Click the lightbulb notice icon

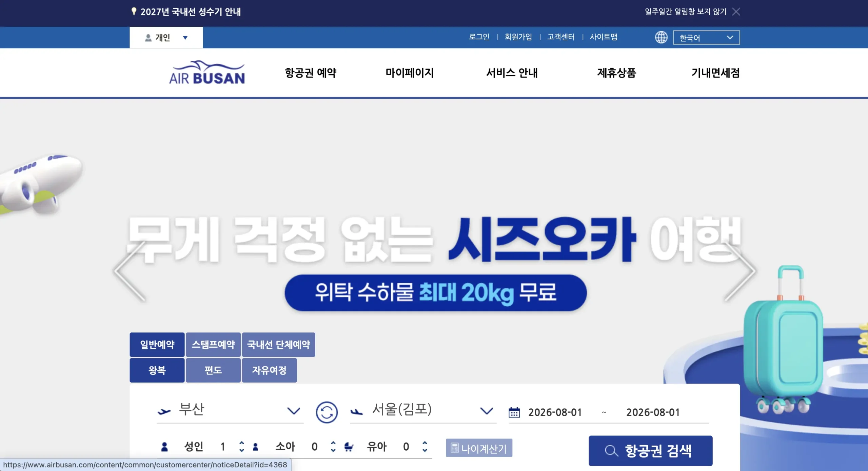point(134,12)
